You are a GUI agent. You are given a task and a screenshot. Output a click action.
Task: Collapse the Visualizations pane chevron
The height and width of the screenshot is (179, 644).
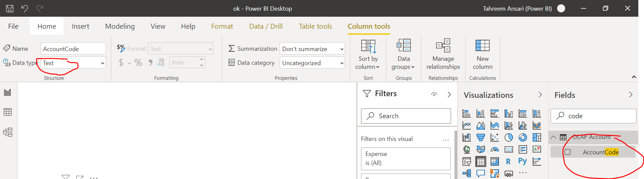click(x=540, y=95)
